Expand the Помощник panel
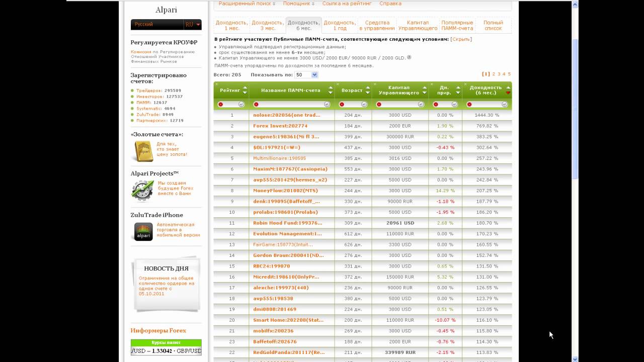This screenshot has height=362, width=644. pyautogui.click(x=298, y=4)
